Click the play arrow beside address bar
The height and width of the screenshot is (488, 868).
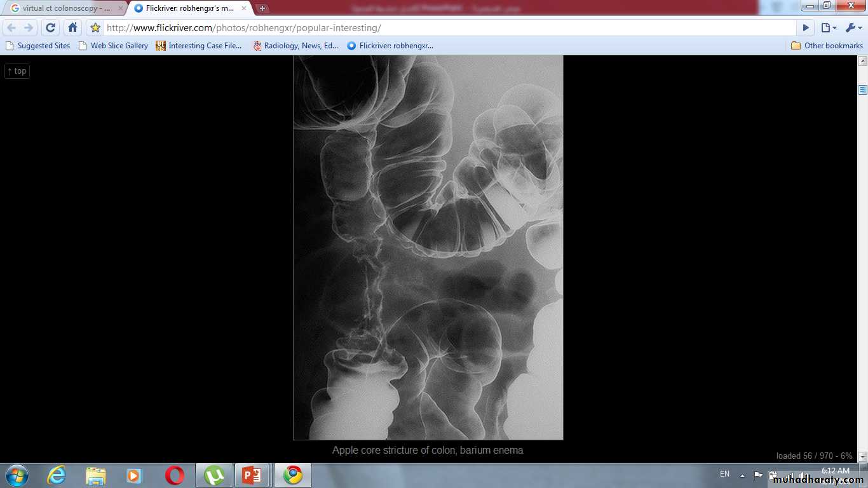coord(806,28)
